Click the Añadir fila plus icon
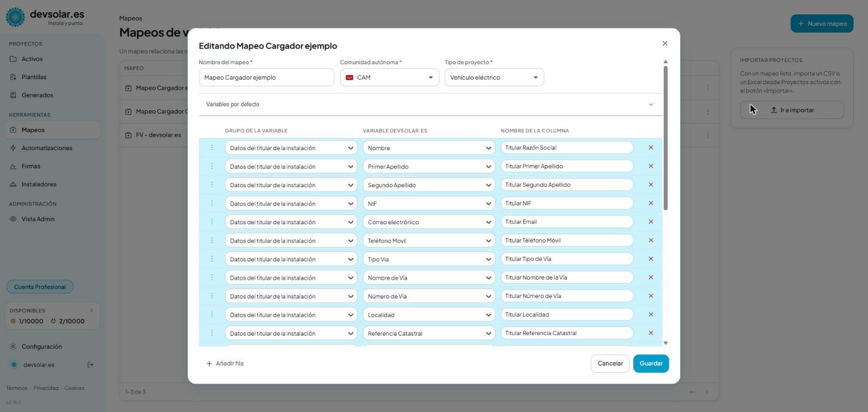This screenshot has height=412, width=868. coord(209,364)
